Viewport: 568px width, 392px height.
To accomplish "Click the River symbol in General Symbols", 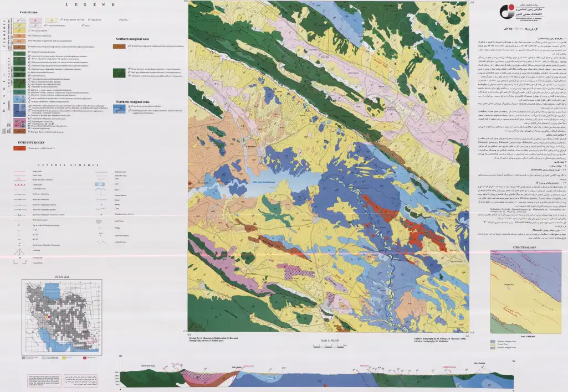I will pos(101,190).
